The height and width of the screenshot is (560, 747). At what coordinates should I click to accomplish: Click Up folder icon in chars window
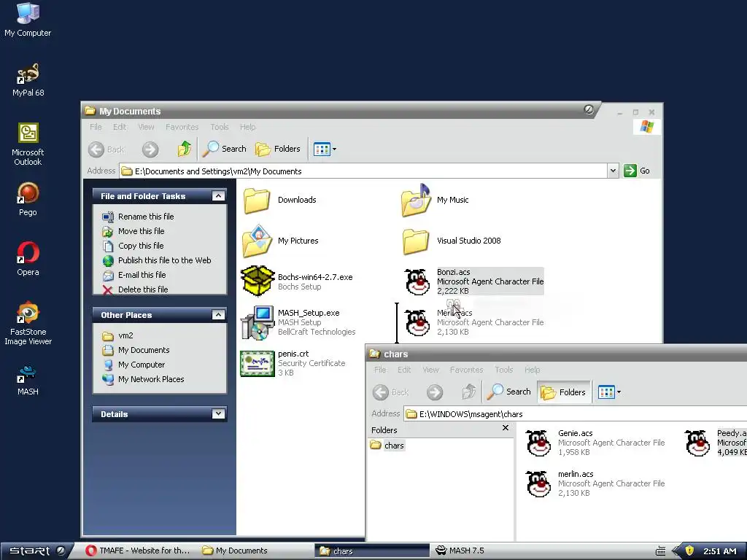[469, 392]
